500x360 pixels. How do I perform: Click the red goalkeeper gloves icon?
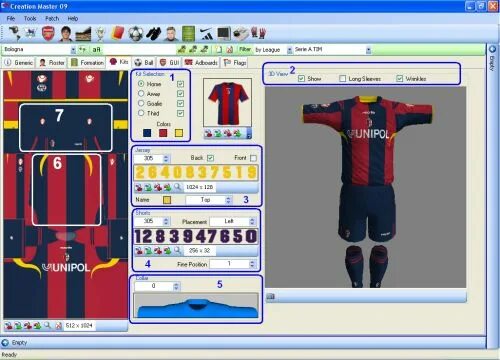click(259, 33)
